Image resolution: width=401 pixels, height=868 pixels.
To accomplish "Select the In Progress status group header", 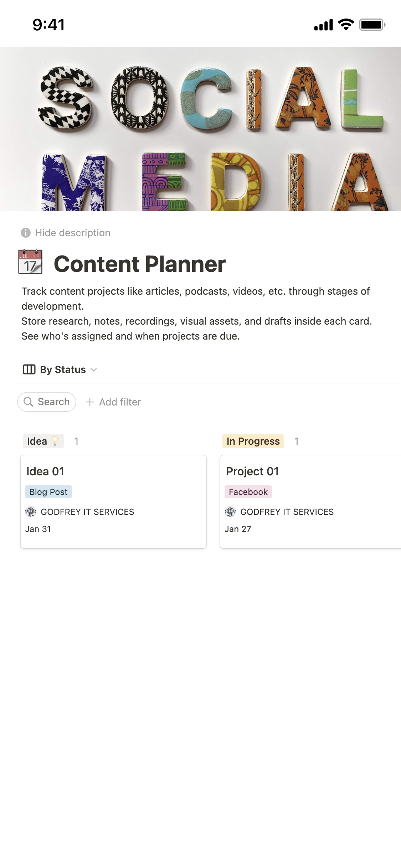I will click(253, 441).
